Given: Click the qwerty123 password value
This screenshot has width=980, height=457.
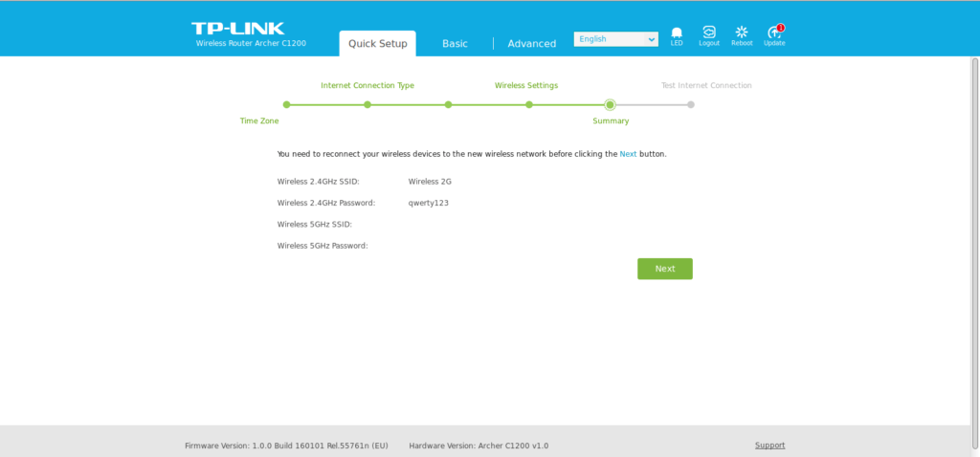Looking at the screenshot, I should 429,203.
